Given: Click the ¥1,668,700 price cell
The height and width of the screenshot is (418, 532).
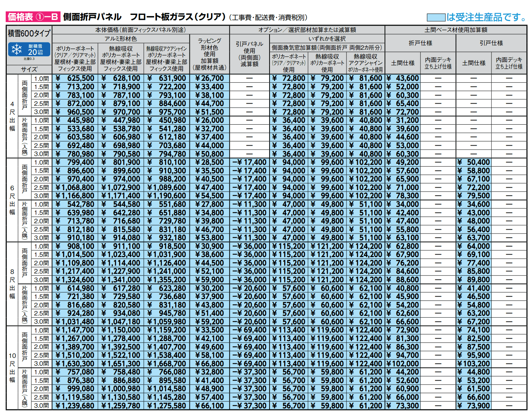Looking at the screenshot, I should click(x=167, y=364).
